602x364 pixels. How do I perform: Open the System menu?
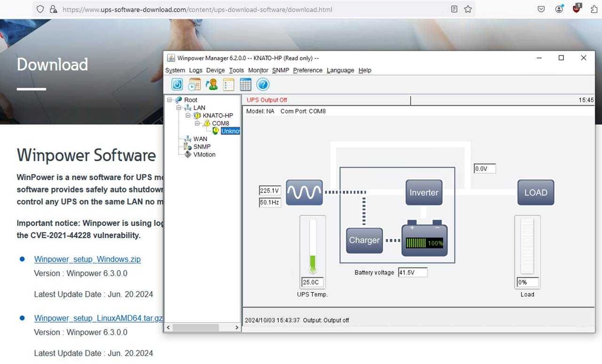click(175, 70)
